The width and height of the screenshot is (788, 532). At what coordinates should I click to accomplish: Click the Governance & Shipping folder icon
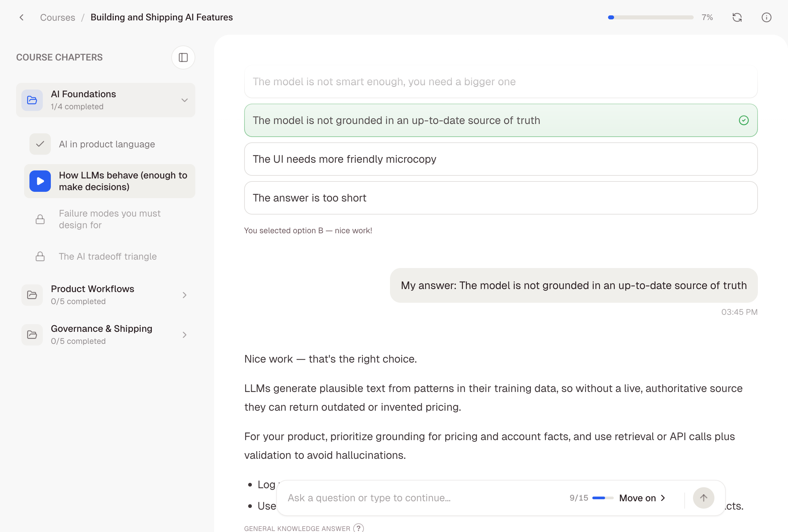point(32,335)
